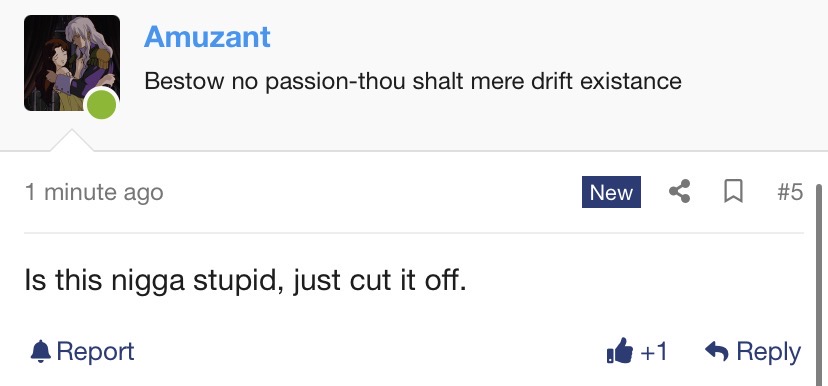Click the Reply text button

point(768,352)
